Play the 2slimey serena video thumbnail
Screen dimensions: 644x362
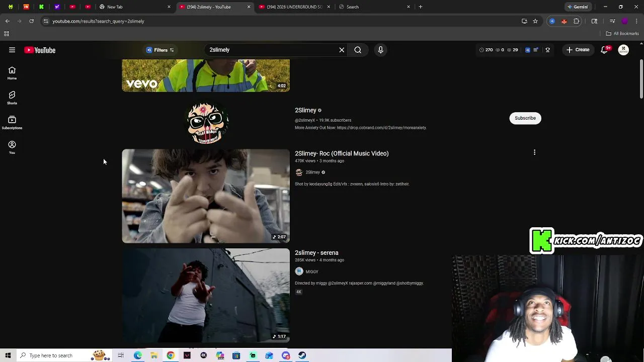(206, 295)
